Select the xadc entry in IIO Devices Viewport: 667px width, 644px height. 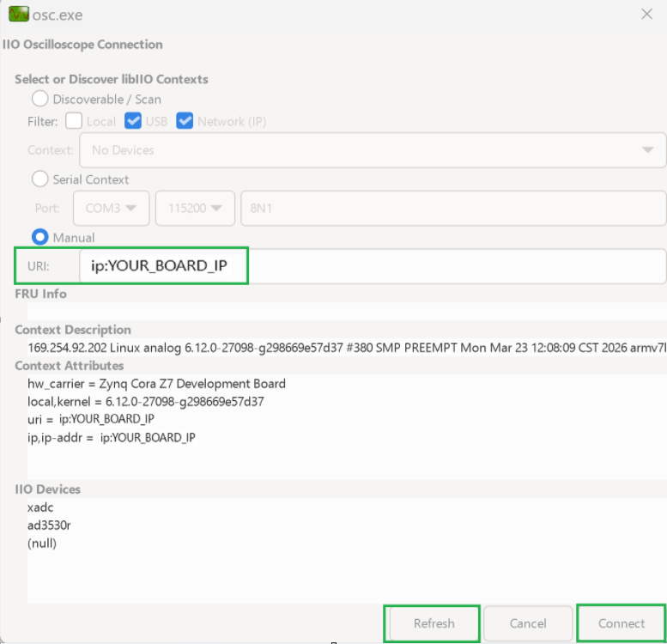pyautogui.click(x=40, y=507)
